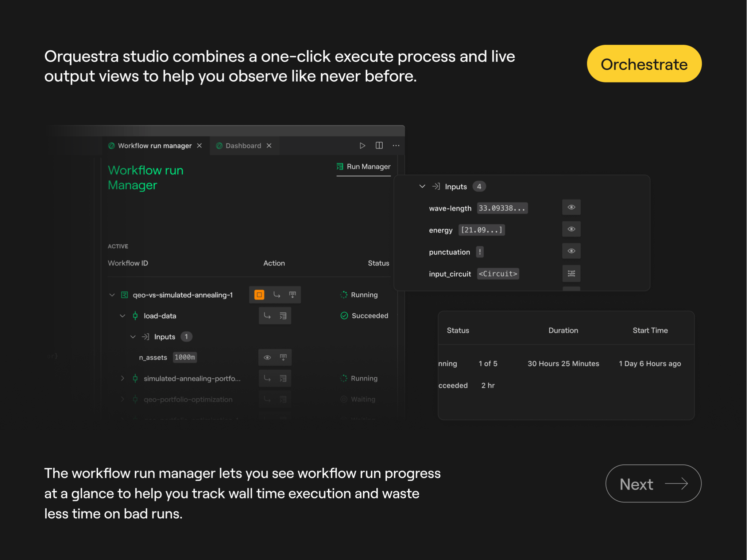Screen dimensions: 747x560
Task: Collapse the load-data task row
Action: 123,316
